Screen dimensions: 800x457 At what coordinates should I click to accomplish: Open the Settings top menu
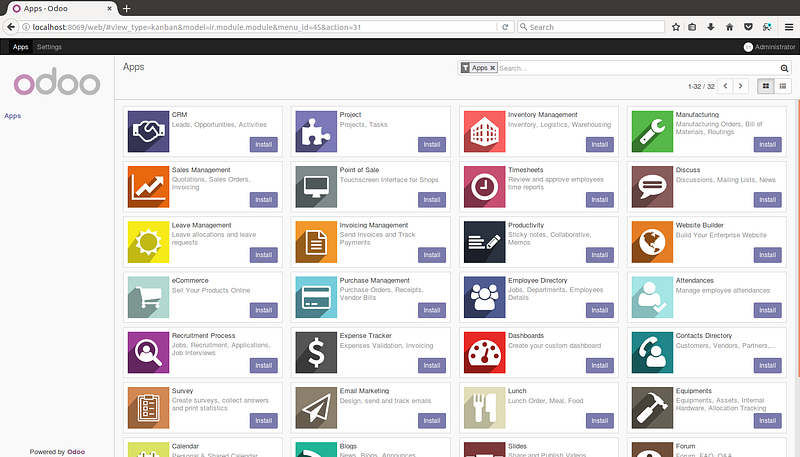(49, 47)
